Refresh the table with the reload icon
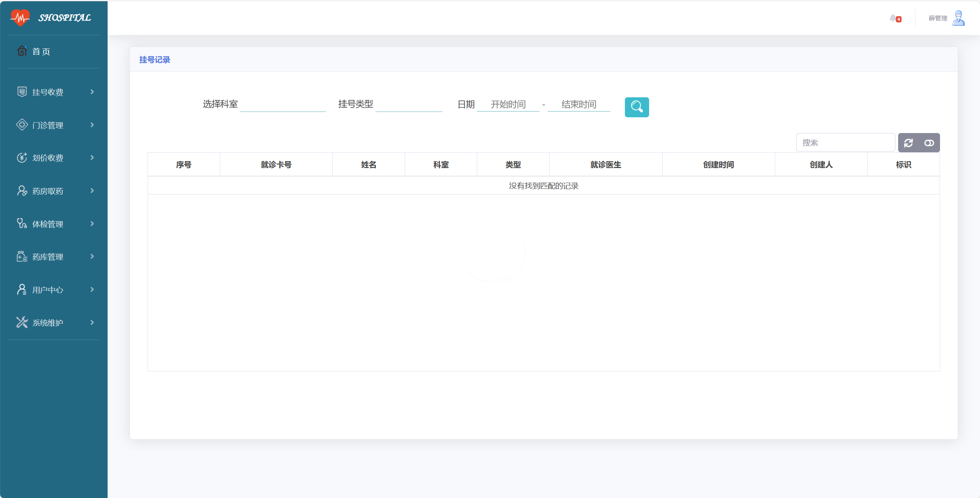 click(909, 143)
